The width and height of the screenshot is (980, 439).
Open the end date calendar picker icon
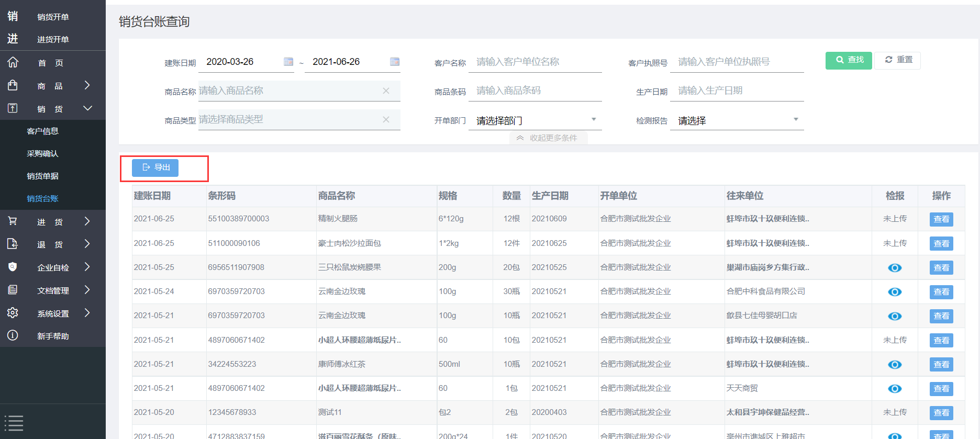(x=395, y=62)
